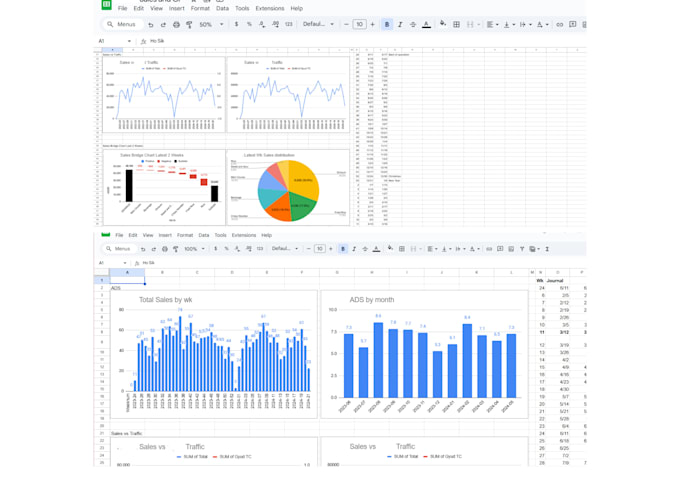680x482 pixels.
Task: Insert a chart from the 100% zoom sheet toolbar
Action: click(x=511, y=249)
